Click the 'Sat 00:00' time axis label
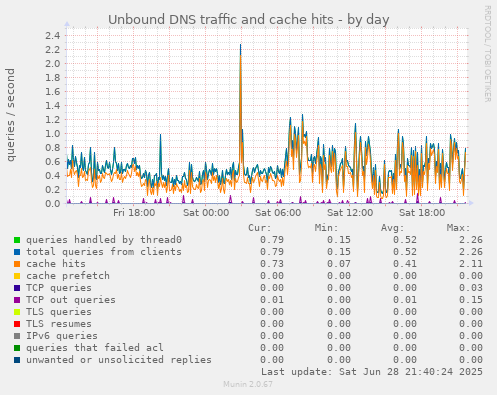This screenshot has width=497, height=395. (206, 213)
